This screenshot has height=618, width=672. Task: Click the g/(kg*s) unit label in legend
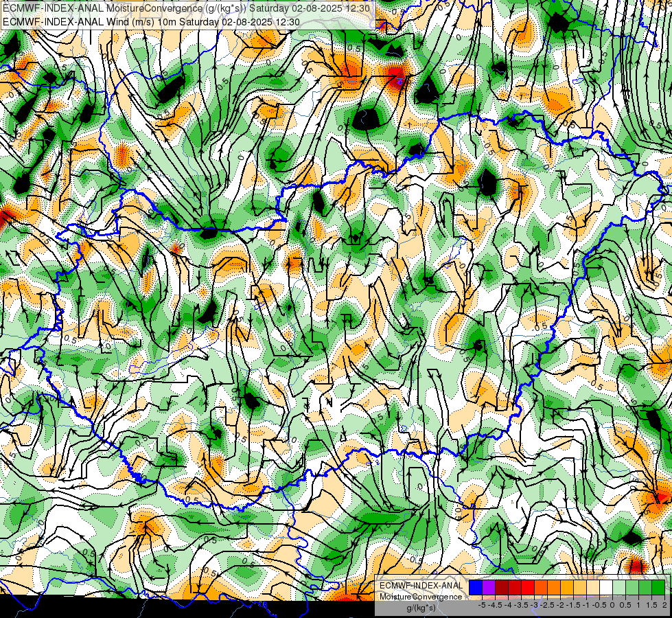click(421, 608)
